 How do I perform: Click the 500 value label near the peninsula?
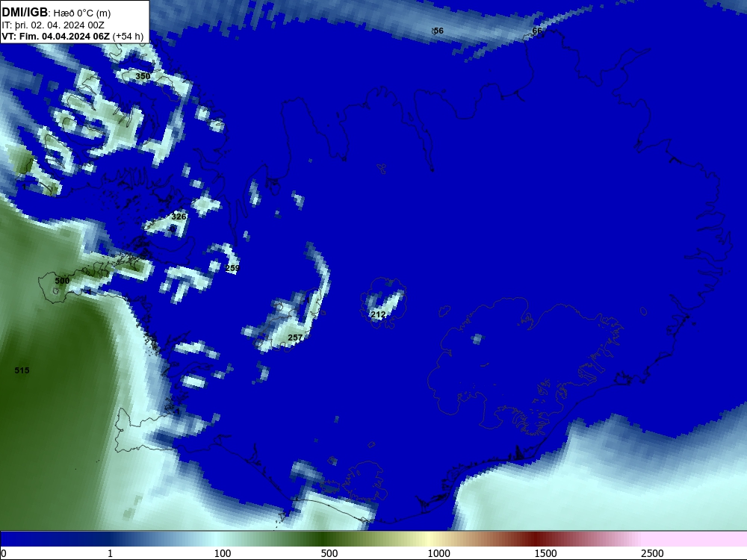pyautogui.click(x=63, y=281)
